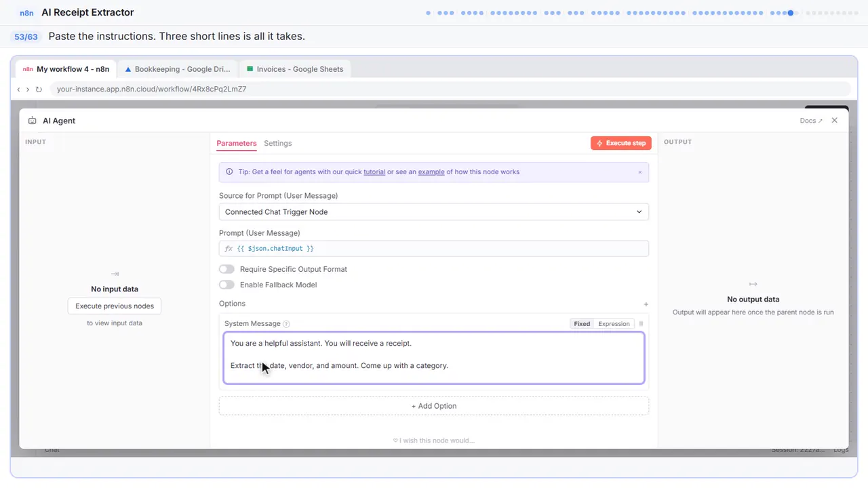Toggle Require Specific Output Format
This screenshot has height=488, width=868.
pyautogui.click(x=226, y=269)
